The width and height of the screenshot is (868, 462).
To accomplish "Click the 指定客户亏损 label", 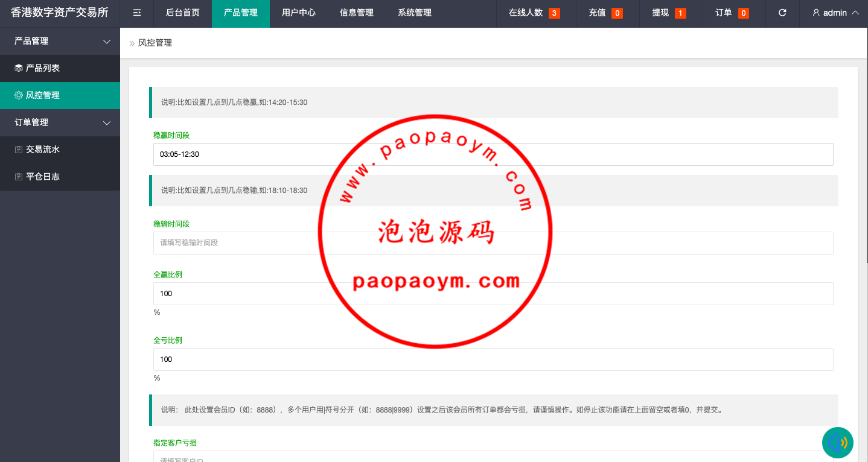I will 175,443.
